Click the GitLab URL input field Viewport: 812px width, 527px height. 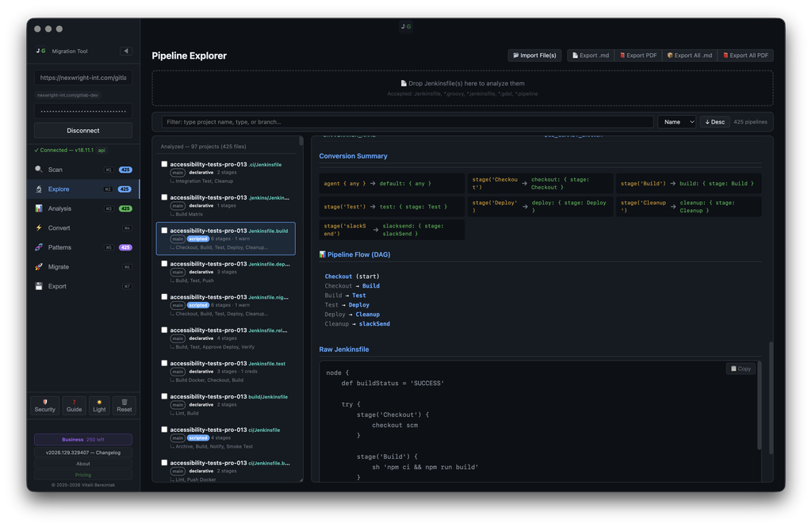82,78
